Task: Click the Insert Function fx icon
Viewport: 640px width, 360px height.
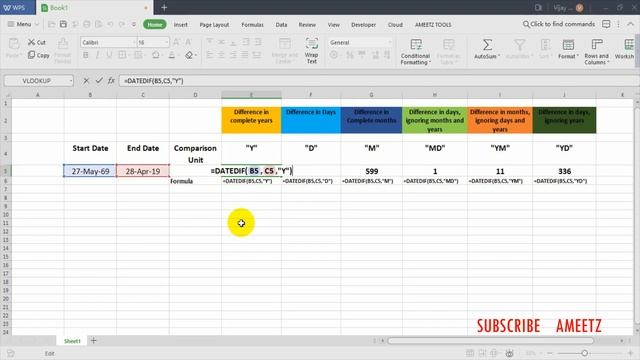Action: tap(111, 80)
